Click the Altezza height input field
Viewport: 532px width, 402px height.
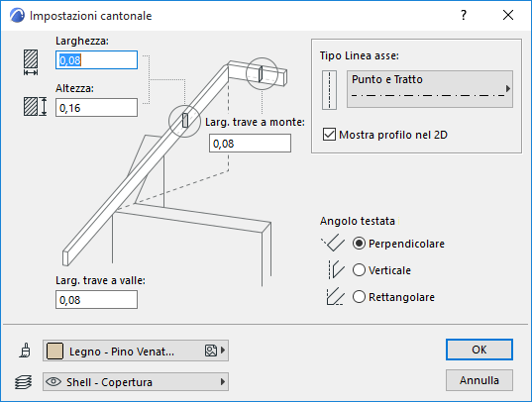96,108
